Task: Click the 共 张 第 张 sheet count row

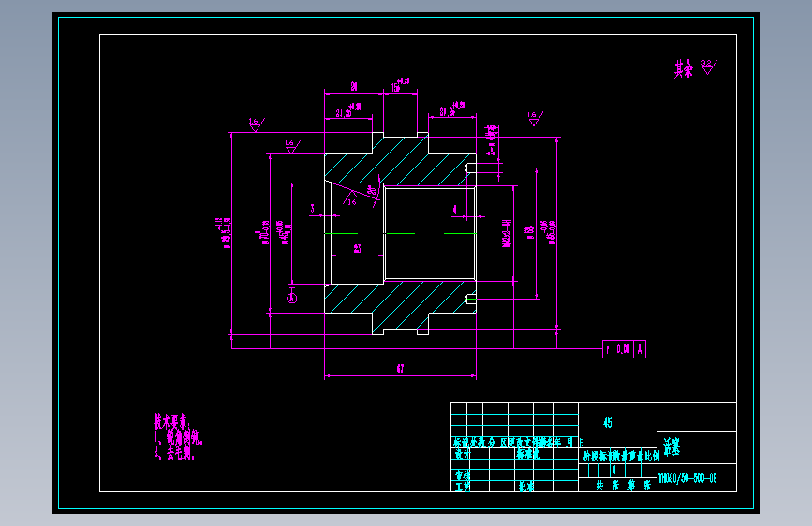Action: click(623, 485)
